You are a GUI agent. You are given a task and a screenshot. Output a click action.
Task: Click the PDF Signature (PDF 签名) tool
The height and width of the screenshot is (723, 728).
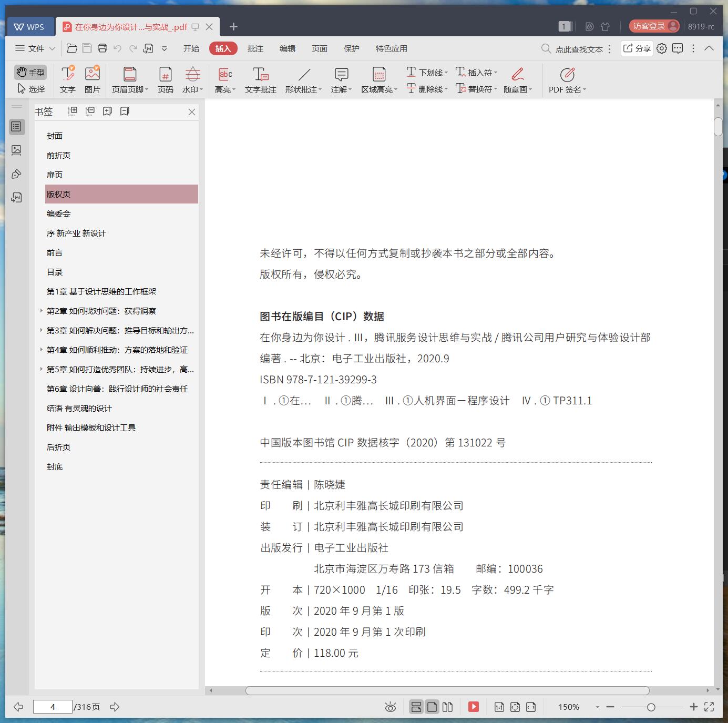tap(567, 80)
